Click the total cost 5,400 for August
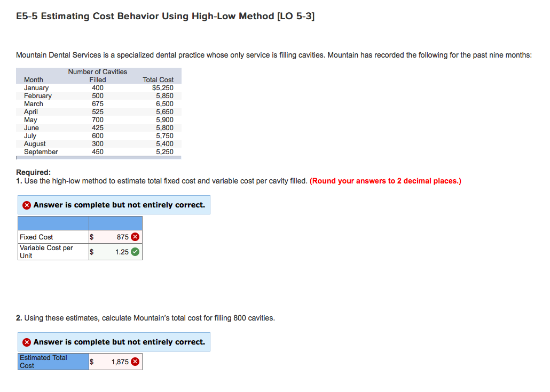 tap(164, 144)
